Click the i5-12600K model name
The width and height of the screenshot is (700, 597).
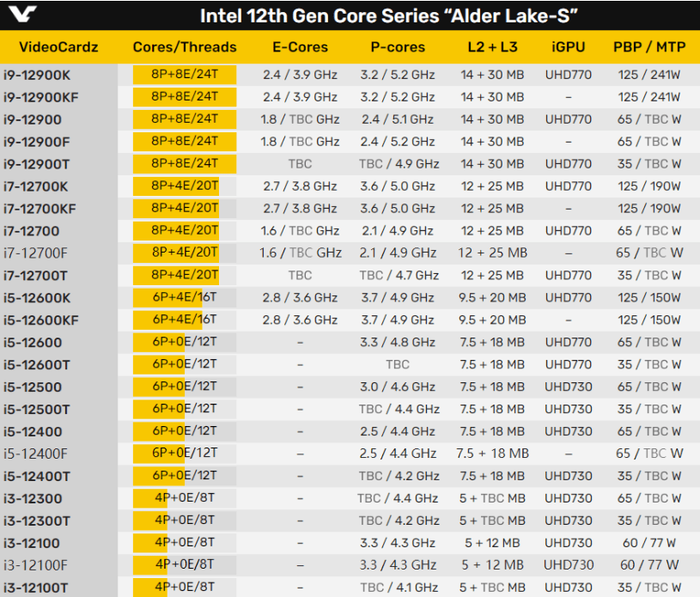click(x=37, y=298)
